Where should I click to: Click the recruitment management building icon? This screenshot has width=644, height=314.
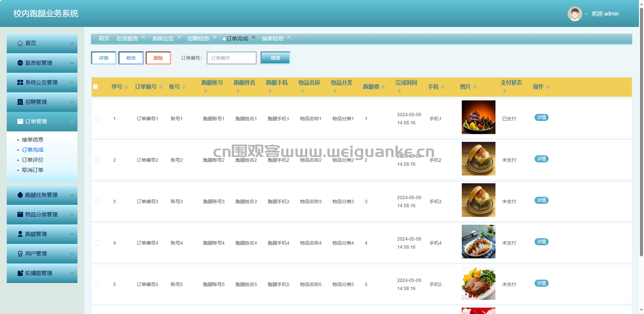(x=20, y=102)
